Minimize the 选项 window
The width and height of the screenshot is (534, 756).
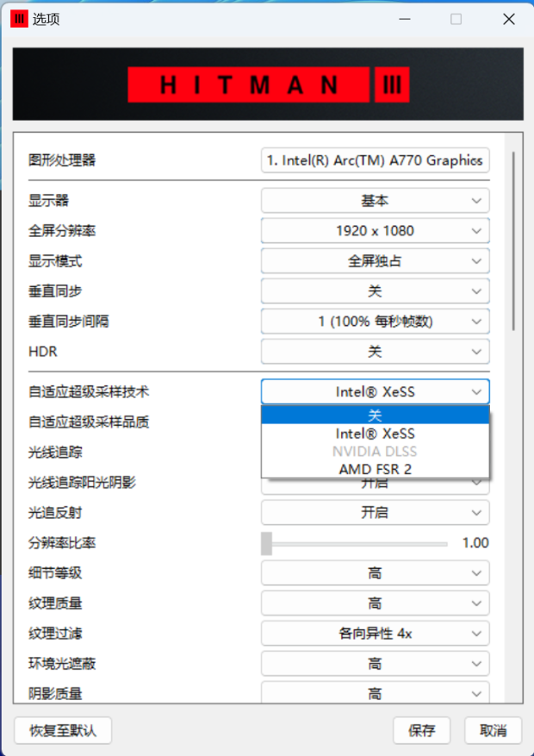tap(405, 19)
